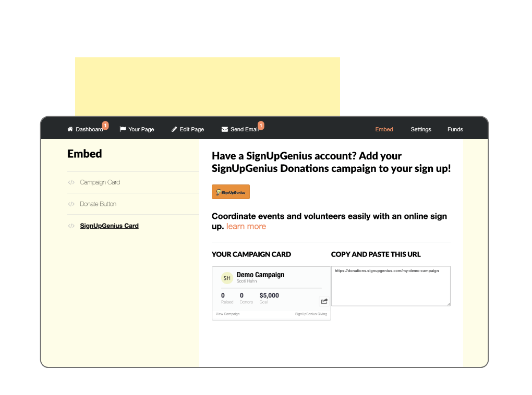
Task: Open the Settings tab
Action: click(421, 129)
